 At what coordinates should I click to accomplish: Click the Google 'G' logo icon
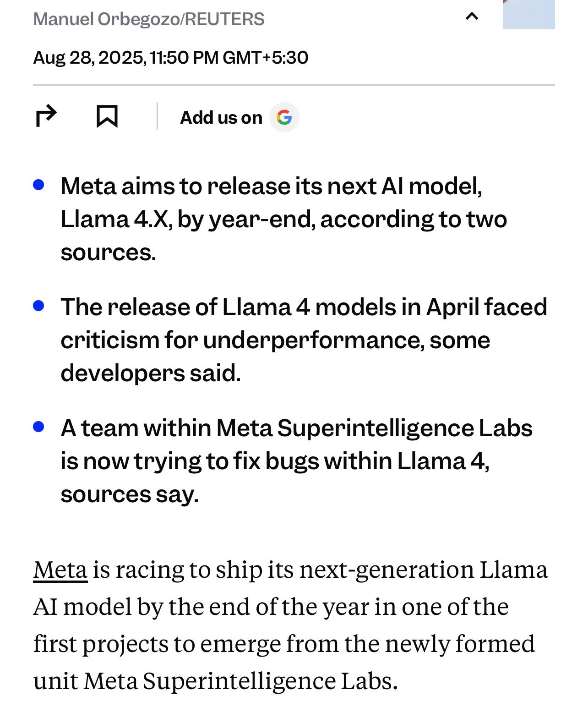tap(284, 118)
